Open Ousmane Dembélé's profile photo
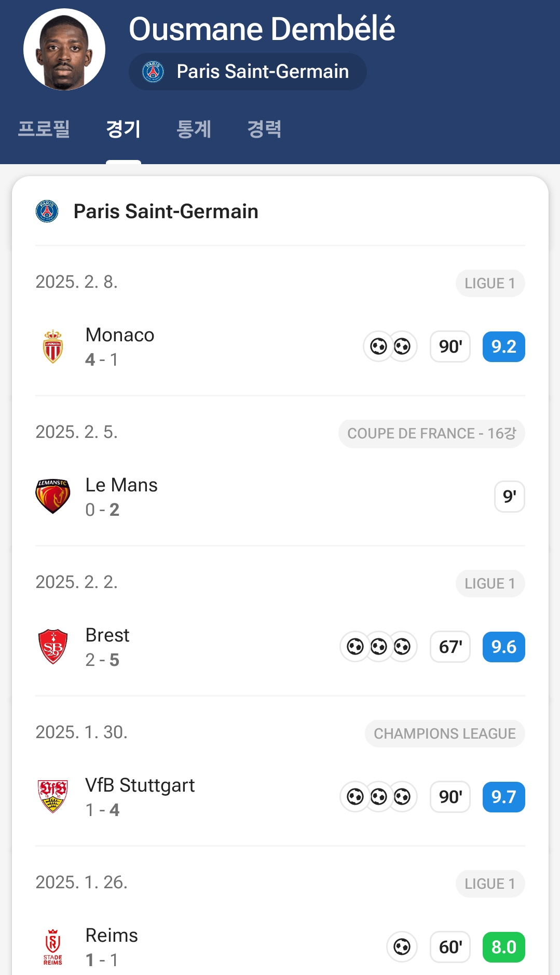 click(64, 50)
